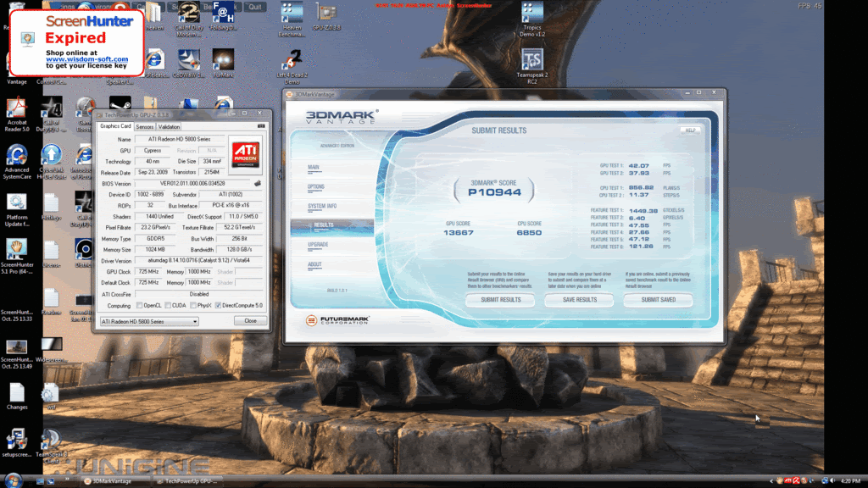The width and height of the screenshot is (868, 488).
Task: Click the Submit Results button
Action: (x=500, y=300)
